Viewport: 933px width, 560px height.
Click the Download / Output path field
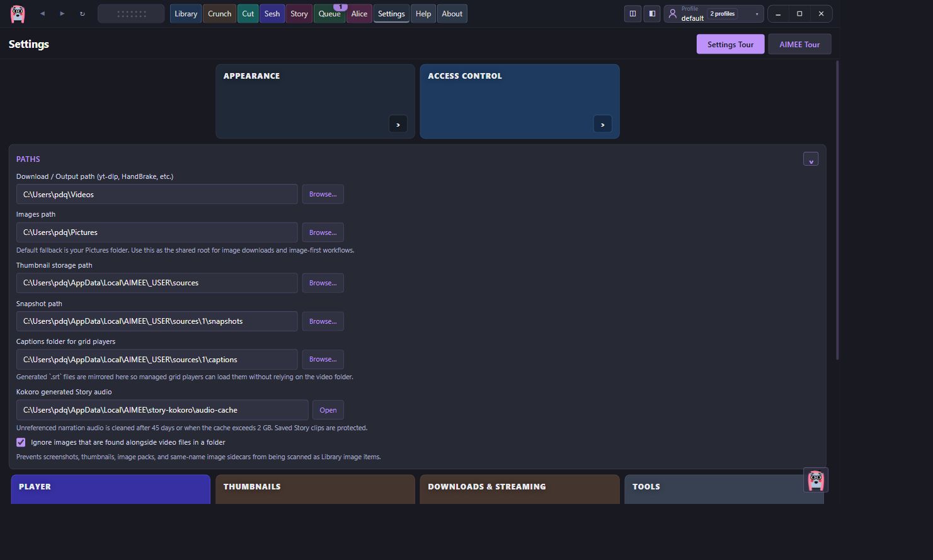pyautogui.click(x=157, y=194)
